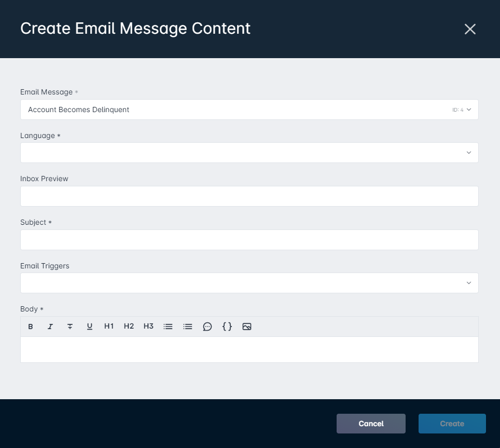
Task: Click the 'Account Becomes Delinquent' selected value
Action: [x=78, y=110]
